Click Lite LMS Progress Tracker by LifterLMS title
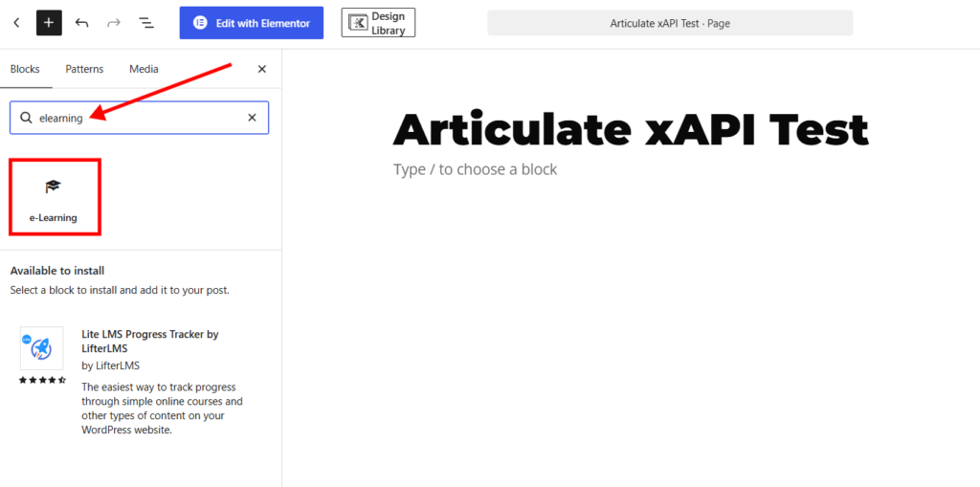 coord(150,342)
